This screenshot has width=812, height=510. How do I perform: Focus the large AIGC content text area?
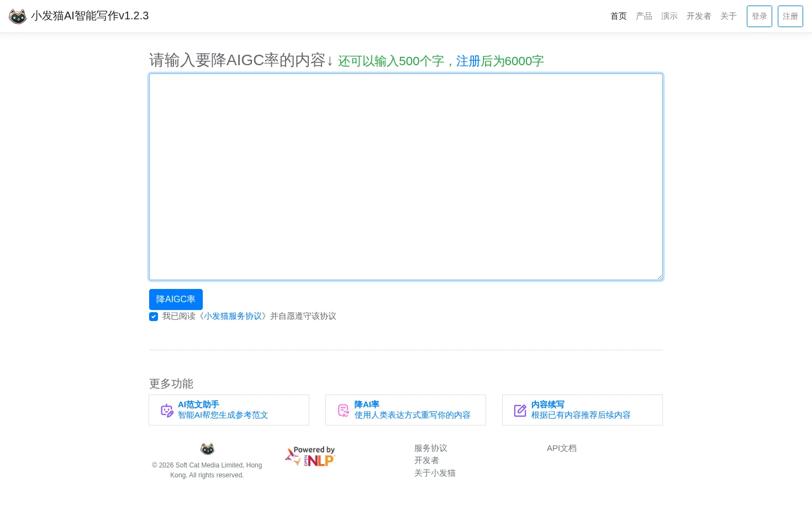(x=406, y=177)
